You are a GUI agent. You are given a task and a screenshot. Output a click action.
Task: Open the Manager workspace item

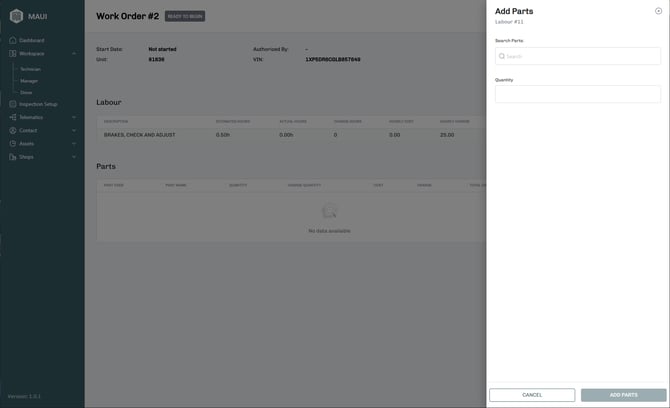pyautogui.click(x=29, y=81)
